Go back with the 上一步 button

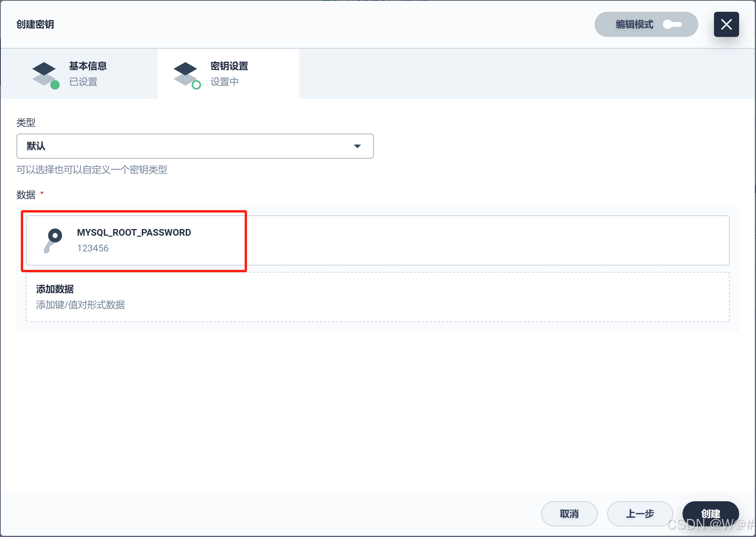(x=640, y=513)
